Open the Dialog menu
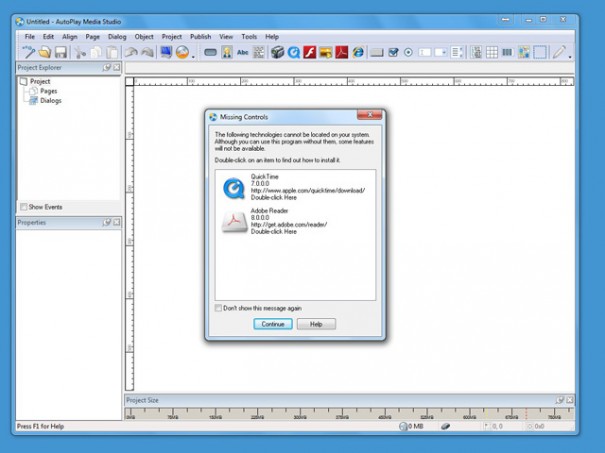 click(117, 37)
